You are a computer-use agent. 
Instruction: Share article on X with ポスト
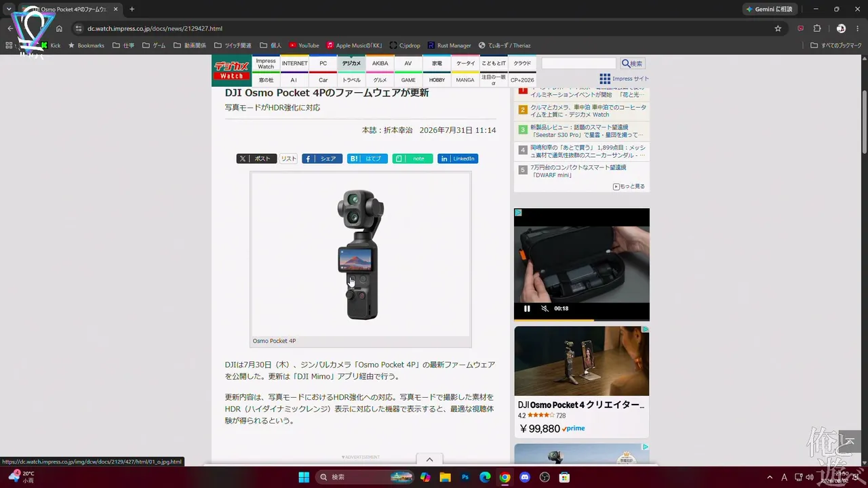pos(256,159)
